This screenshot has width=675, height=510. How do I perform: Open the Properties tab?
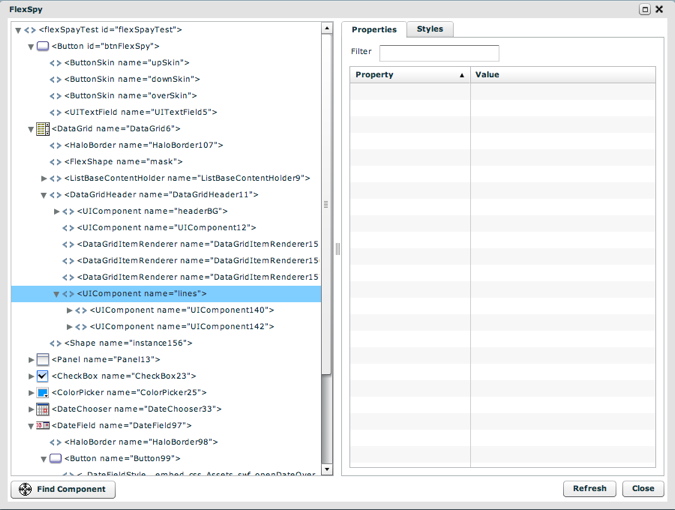pyautogui.click(x=374, y=29)
